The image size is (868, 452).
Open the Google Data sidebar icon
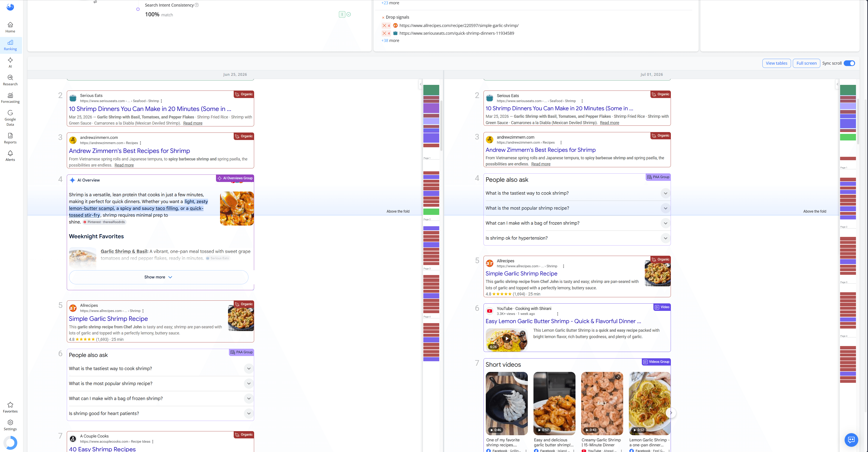click(x=10, y=118)
